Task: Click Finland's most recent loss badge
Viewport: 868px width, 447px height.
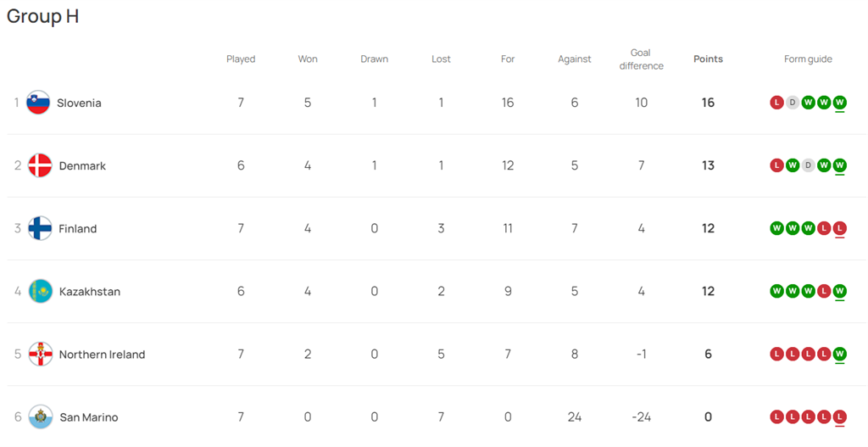Action: click(x=840, y=228)
